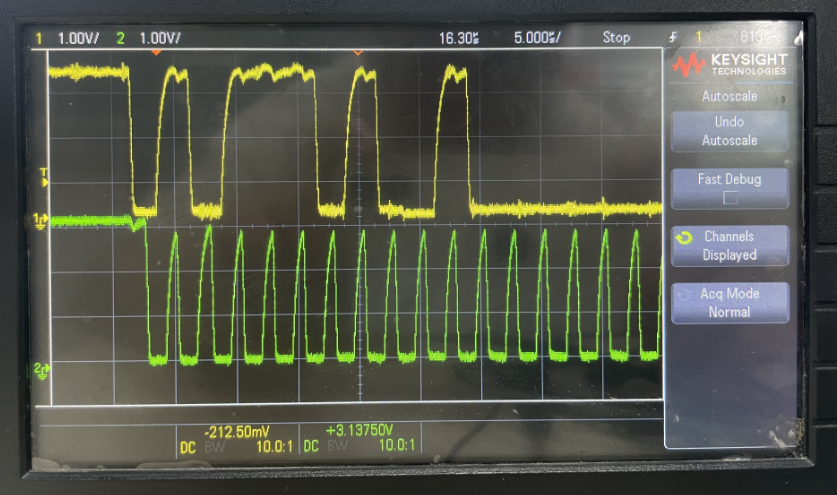The height and width of the screenshot is (495, 837).
Task: Click the yellow trigger level marker T
Action: pos(44,177)
